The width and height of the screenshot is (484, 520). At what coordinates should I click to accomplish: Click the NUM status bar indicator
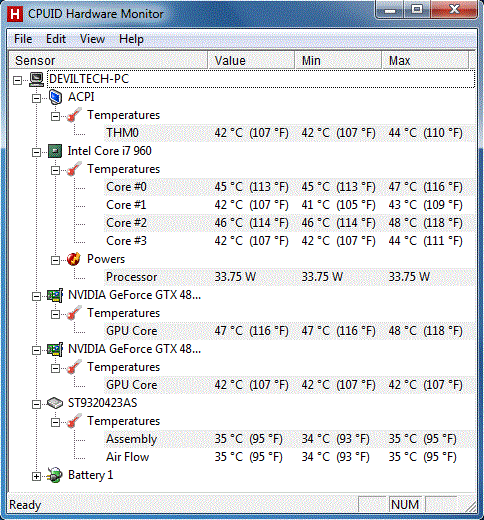click(405, 505)
